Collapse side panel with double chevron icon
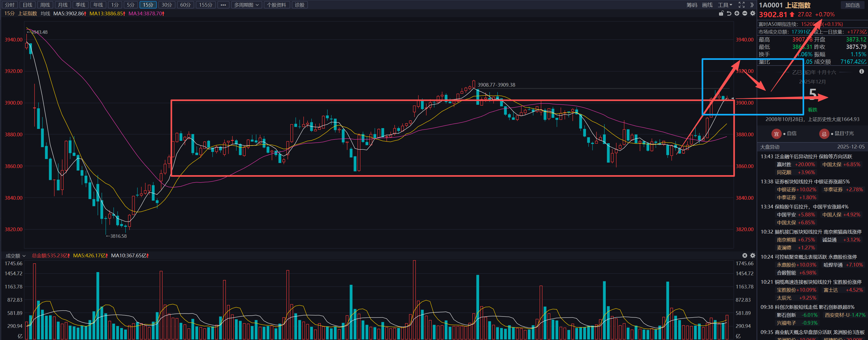Image resolution: width=868 pixels, height=340 pixels. [752, 5]
